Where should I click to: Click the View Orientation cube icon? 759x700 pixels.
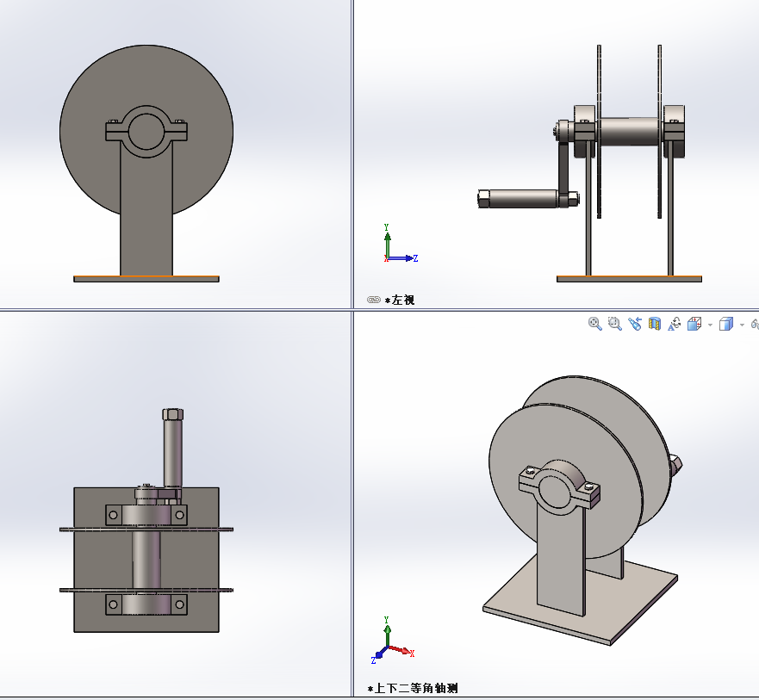[694, 324]
